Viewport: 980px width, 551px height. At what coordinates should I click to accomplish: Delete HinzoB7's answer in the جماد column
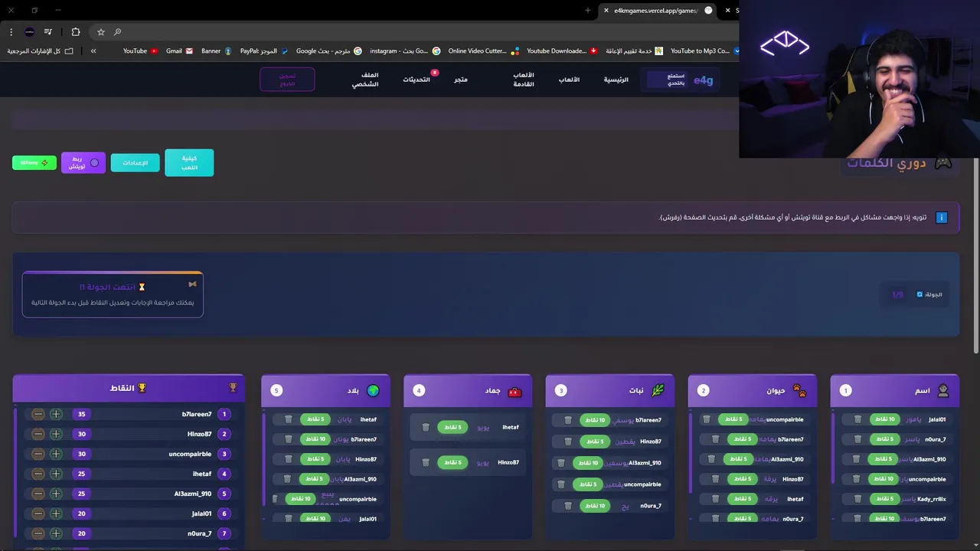pyautogui.click(x=426, y=462)
